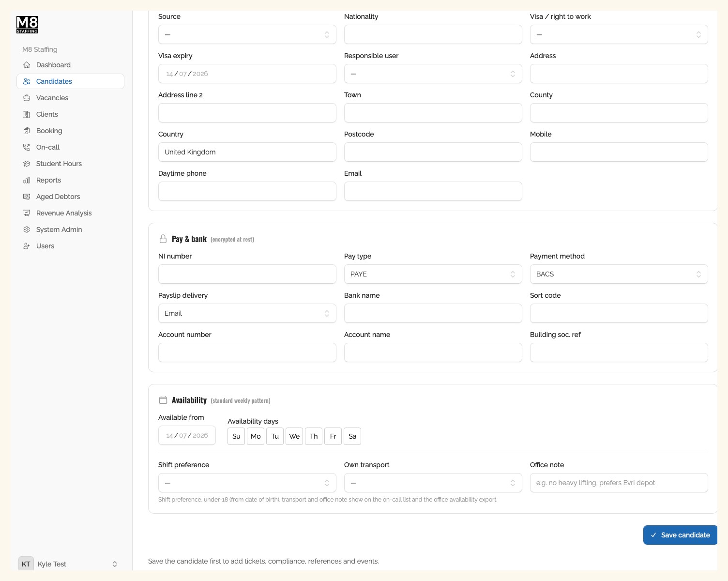Open On-call in sidebar

click(x=70, y=147)
